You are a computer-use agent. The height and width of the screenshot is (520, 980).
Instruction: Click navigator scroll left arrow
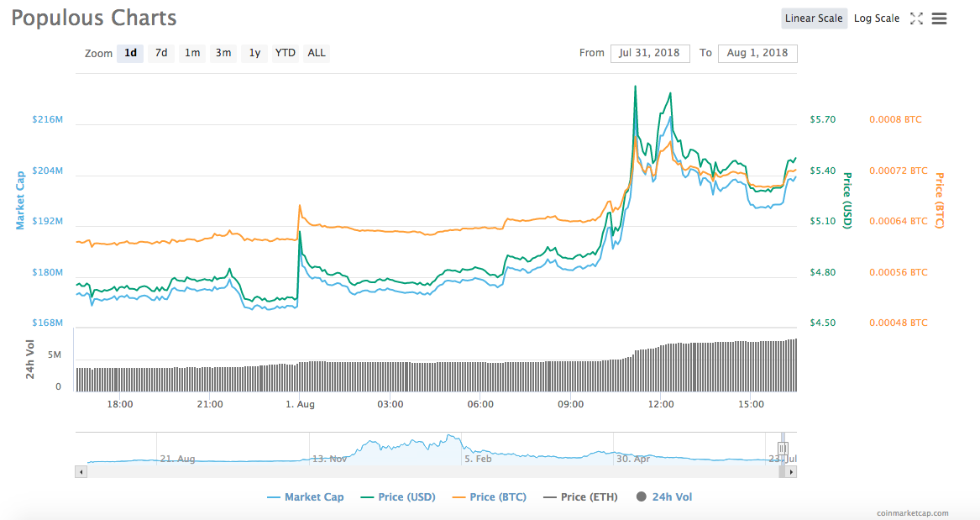81,472
